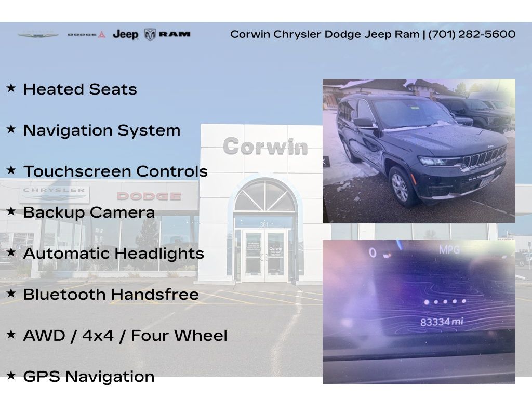Open the Jeep Grand Cherokee exterior photo
This screenshot has width=532, height=399.
419,151
